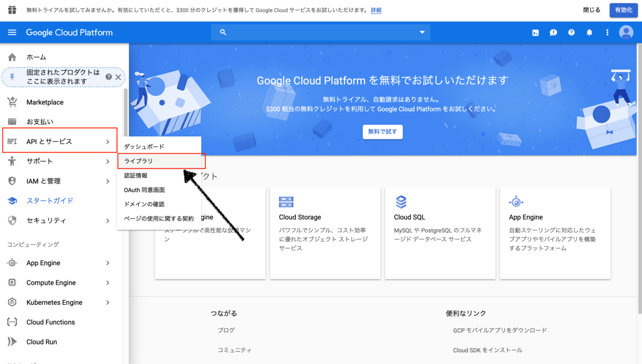Click the Cloud Storage card icon
This screenshot has height=364, width=642.
(286, 202)
